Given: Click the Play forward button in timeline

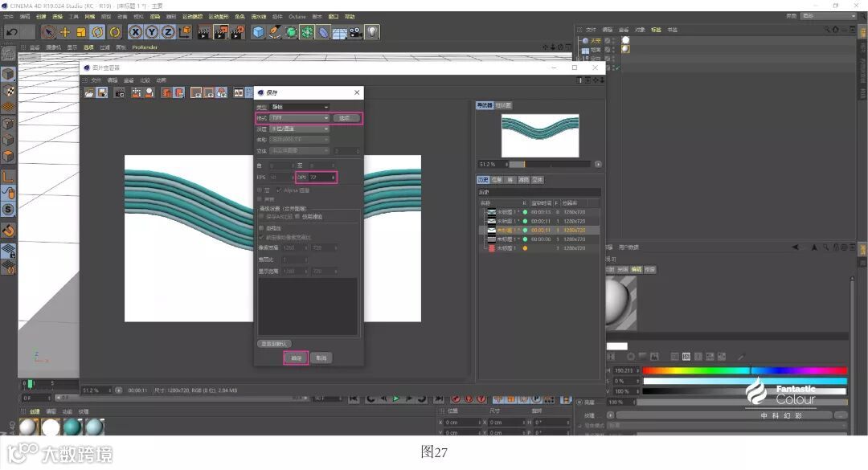Looking at the screenshot, I should coord(395,398).
